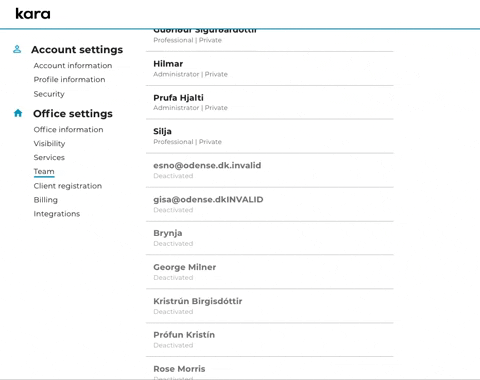The height and width of the screenshot is (380, 480).
Task: Select Prufa Hjalti team member row
Action: [x=269, y=102]
